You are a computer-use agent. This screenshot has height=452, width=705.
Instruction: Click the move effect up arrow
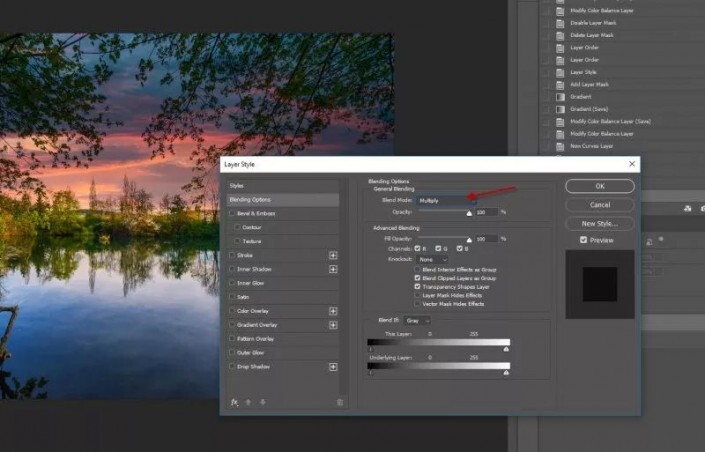(249, 402)
